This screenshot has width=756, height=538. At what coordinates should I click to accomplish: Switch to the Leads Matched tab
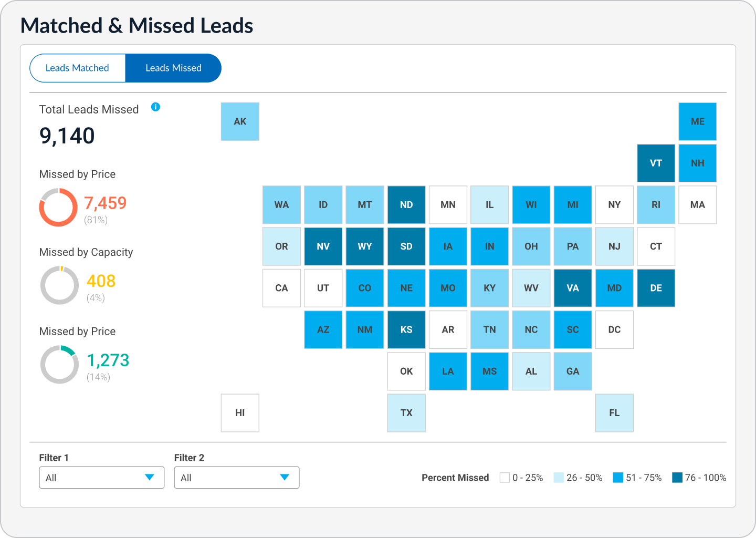point(78,68)
